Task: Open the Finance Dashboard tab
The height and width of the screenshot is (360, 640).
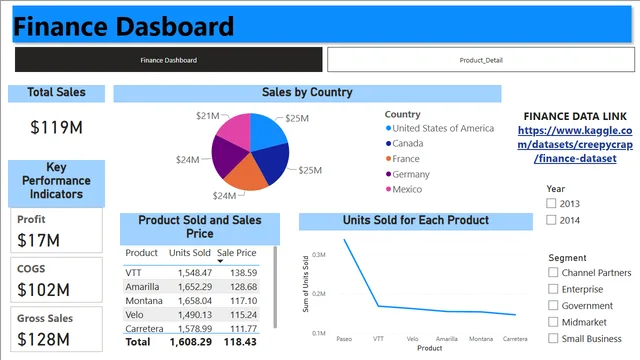Action: coord(169,60)
